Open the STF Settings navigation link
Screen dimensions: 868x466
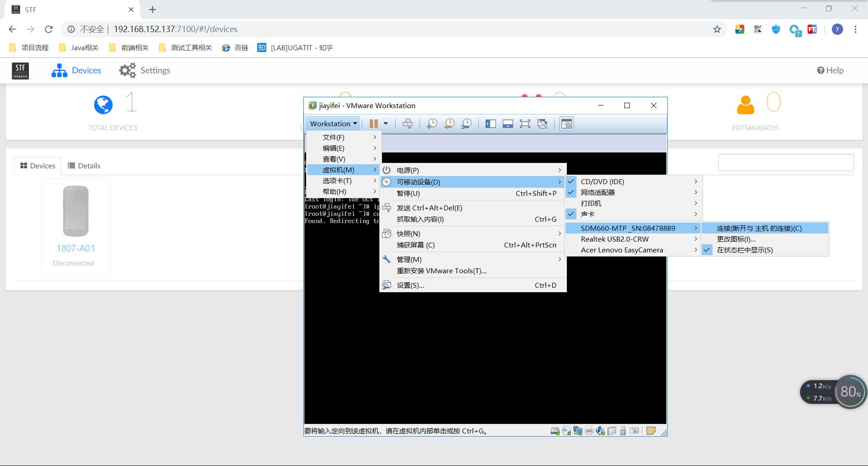[x=145, y=71]
